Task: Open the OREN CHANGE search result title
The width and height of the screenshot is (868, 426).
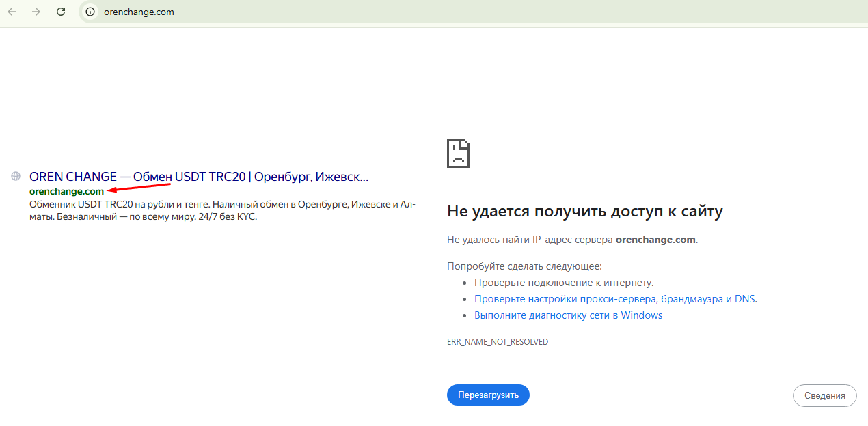Action: [x=199, y=177]
